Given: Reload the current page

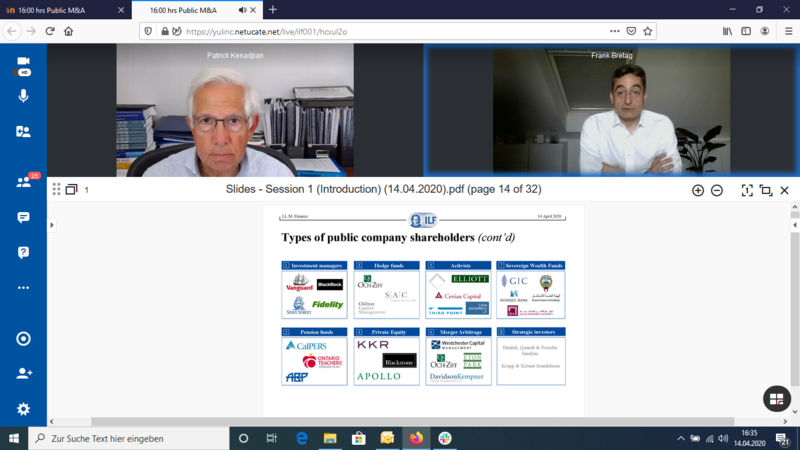Looking at the screenshot, I should coord(50,32).
